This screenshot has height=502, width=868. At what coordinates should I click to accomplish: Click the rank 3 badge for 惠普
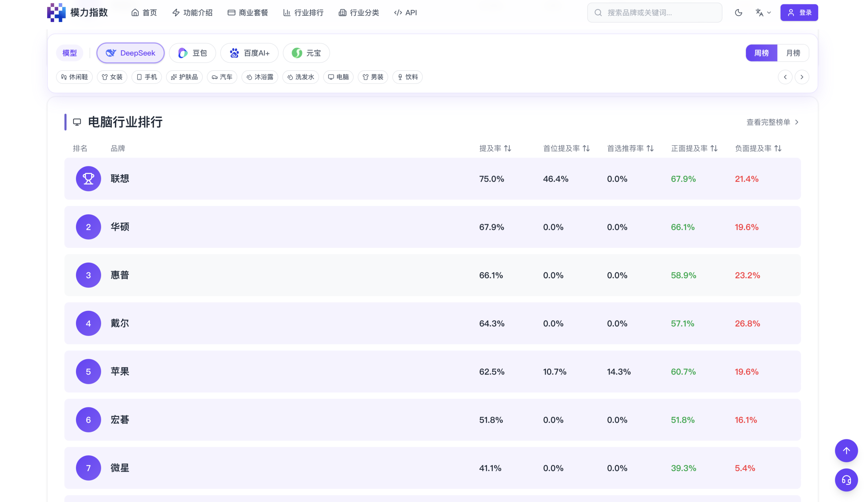pos(88,275)
